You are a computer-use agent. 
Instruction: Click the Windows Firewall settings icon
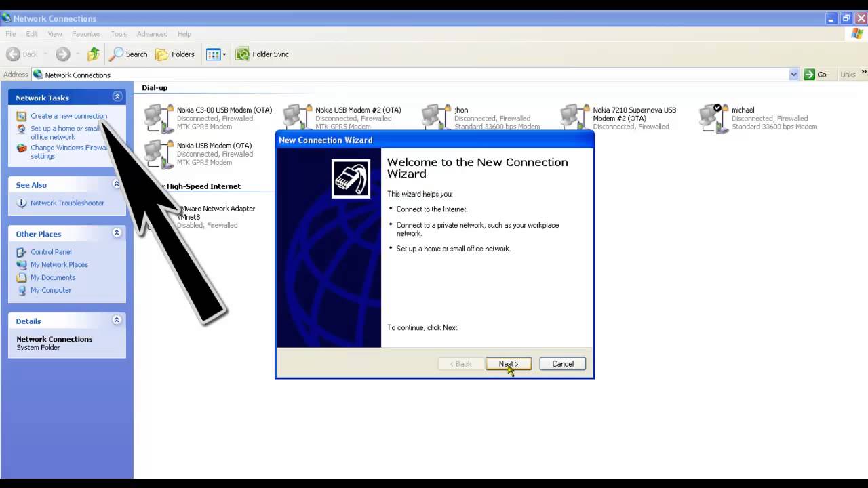pos(22,148)
